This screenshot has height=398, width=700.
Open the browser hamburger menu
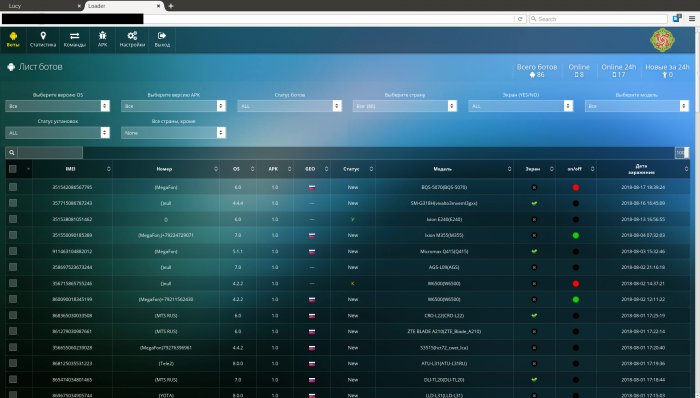[x=692, y=19]
